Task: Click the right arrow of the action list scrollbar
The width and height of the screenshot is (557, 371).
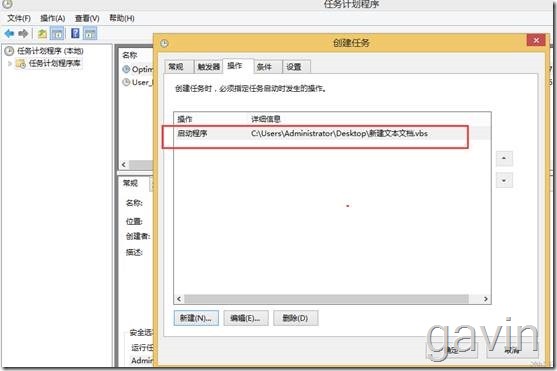Action: 486,299
